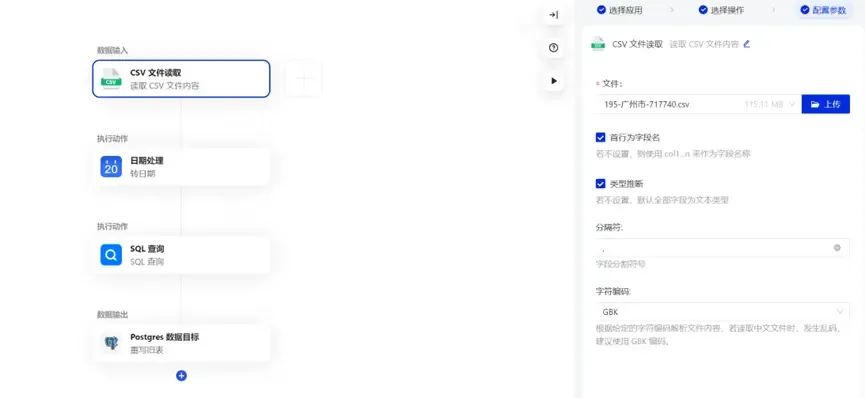Image resolution: width=865 pixels, height=398 pixels.
Task: Select the 日期处理 node
Action: click(x=181, y=167)
